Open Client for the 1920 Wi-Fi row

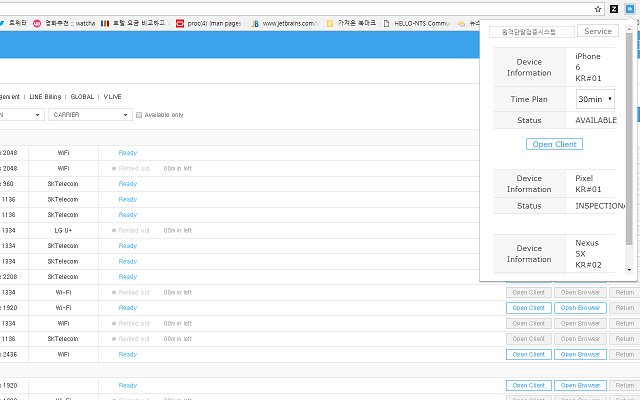[529, 308]
